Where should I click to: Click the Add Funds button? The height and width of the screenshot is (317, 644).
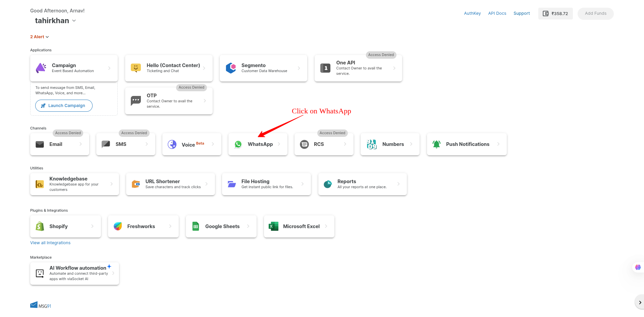(596, 13)
